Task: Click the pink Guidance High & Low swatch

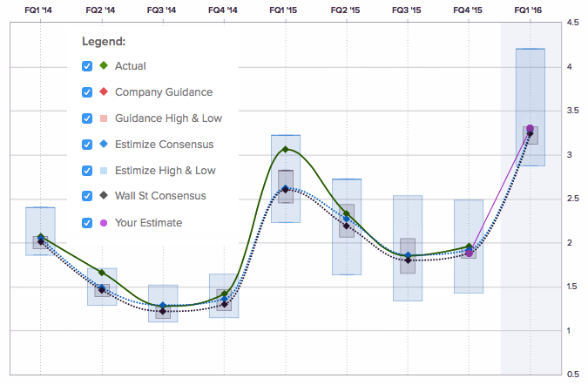Action: click(104, 118)
